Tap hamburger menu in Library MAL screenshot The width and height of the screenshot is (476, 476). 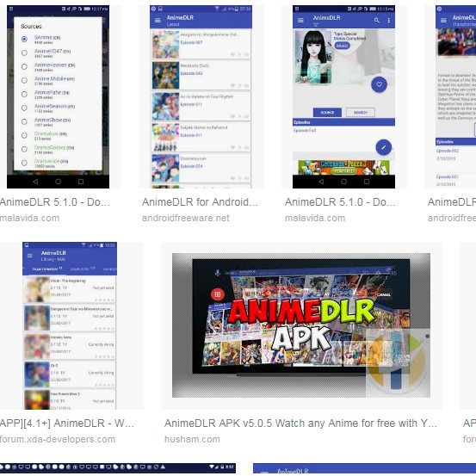[30, 256]
